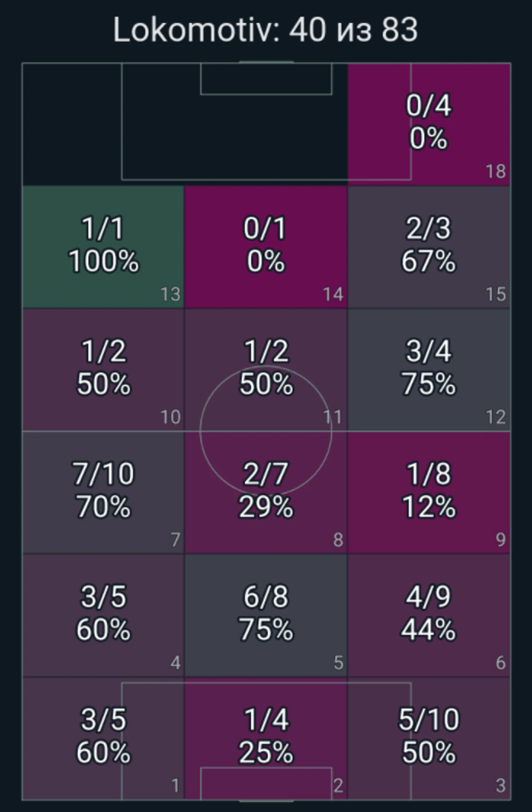Screen dimensions: 532x812
Task: Select zone 14 showing 0/1
Action: (266, 247)
